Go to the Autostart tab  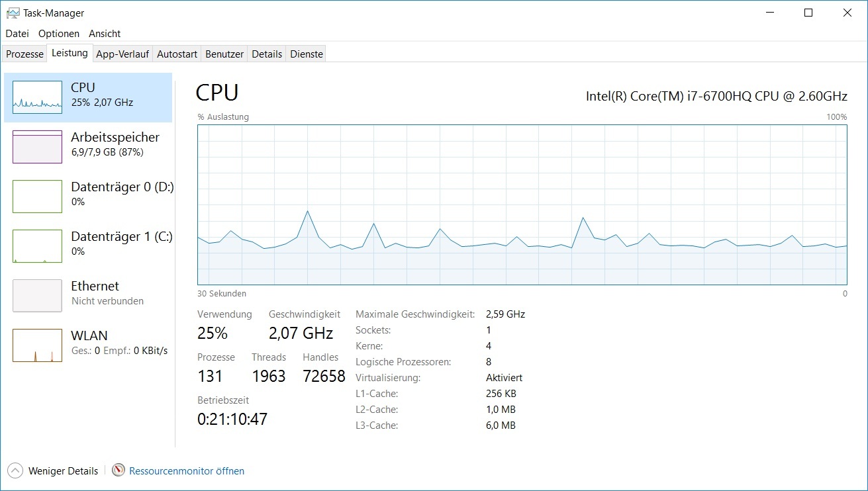[x=177, y=54]
